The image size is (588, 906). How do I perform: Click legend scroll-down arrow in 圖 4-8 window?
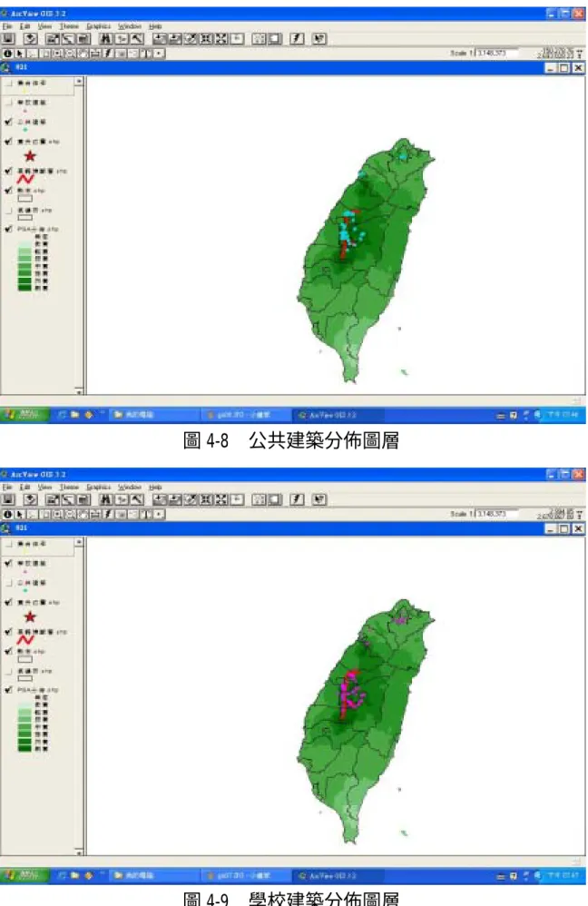(x=79, y=391)
